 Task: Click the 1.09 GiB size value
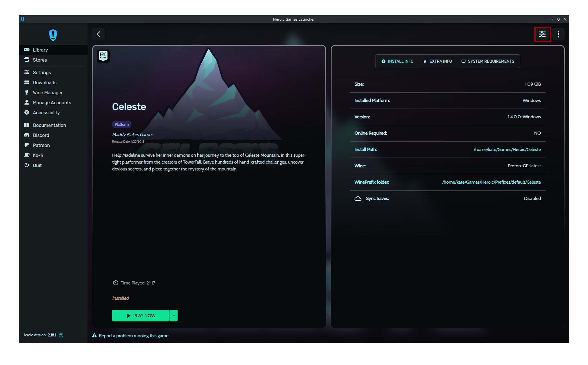click(533, 84)
